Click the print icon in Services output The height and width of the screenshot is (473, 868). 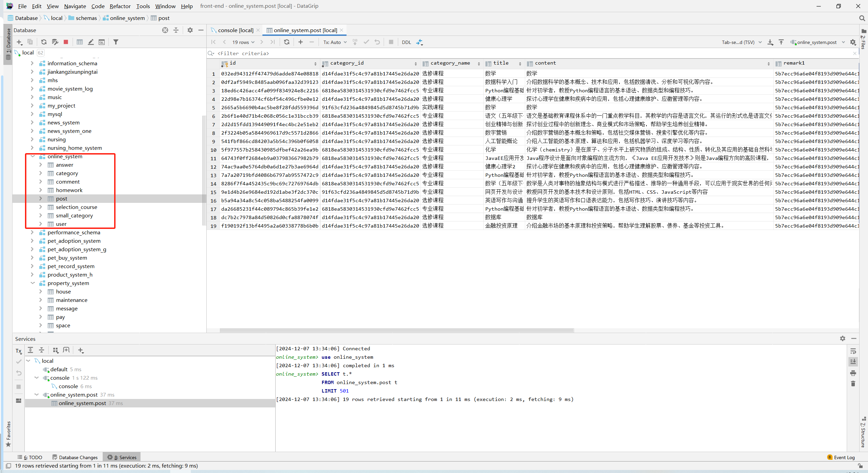point(853,373)
